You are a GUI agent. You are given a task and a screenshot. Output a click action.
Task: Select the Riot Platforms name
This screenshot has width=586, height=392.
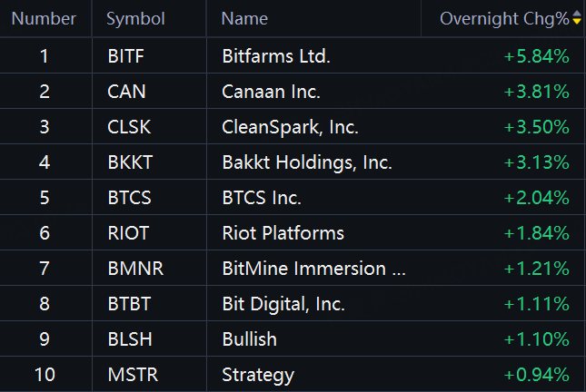point(283,233)
